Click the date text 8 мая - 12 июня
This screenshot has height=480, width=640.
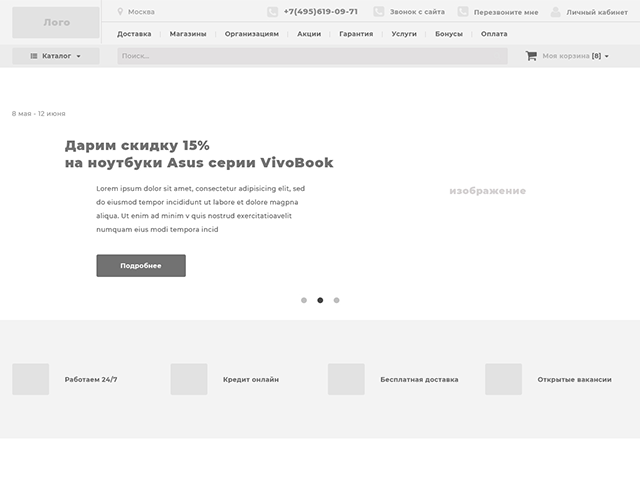[39, 113]
